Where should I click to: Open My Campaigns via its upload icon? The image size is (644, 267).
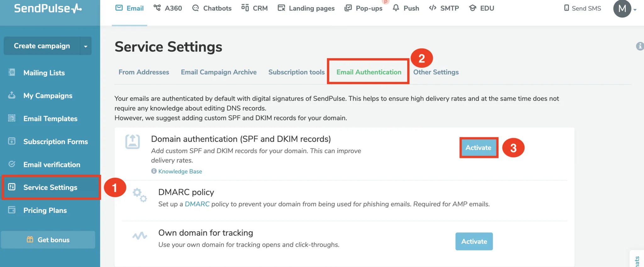tap(12, 95)
